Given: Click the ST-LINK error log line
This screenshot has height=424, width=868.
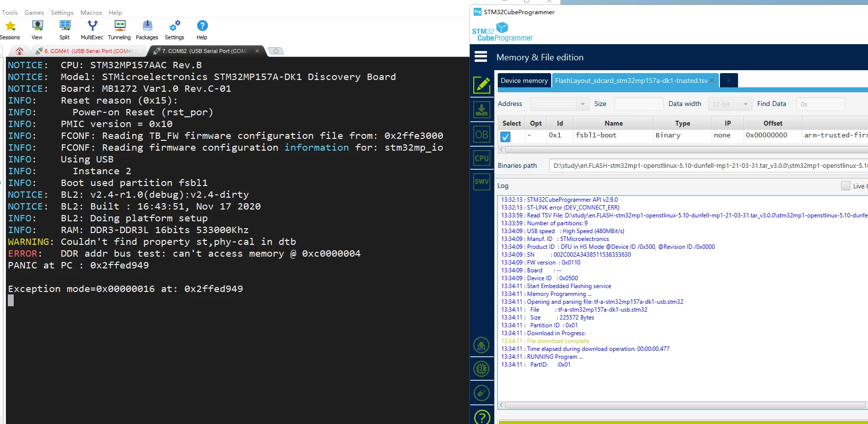Looking at the screenshot, I should (561, 208).
